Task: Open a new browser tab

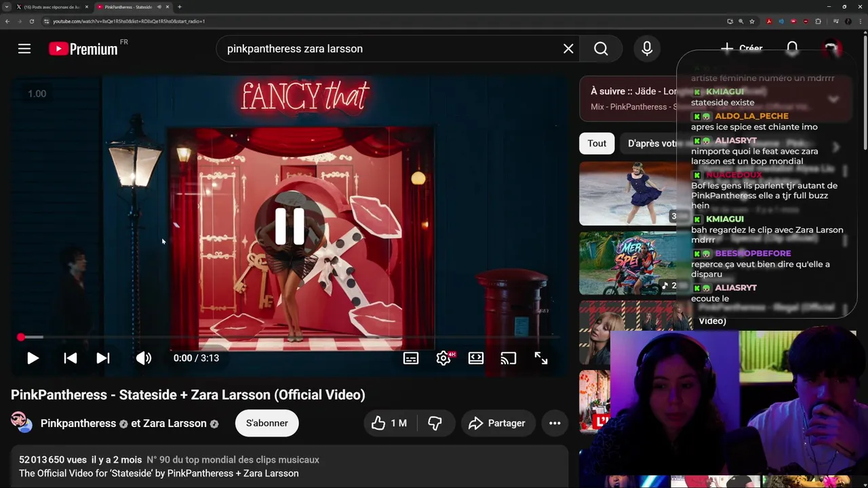Action: click(180, 7)
